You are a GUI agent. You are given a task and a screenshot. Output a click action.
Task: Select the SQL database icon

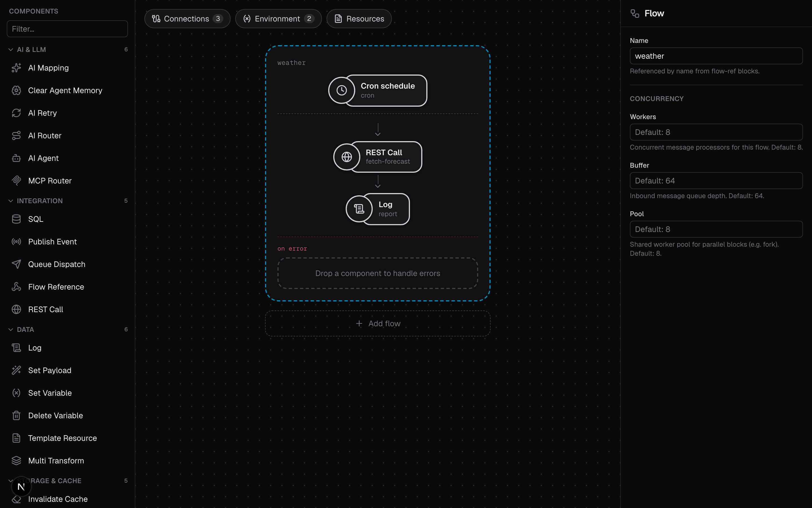tap(16, 219)
